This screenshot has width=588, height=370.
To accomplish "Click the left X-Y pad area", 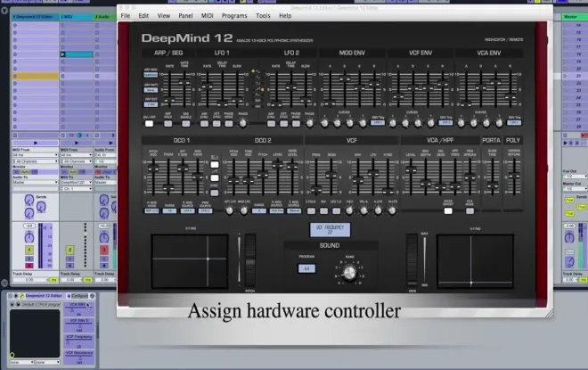I will [x=190, y=261].
